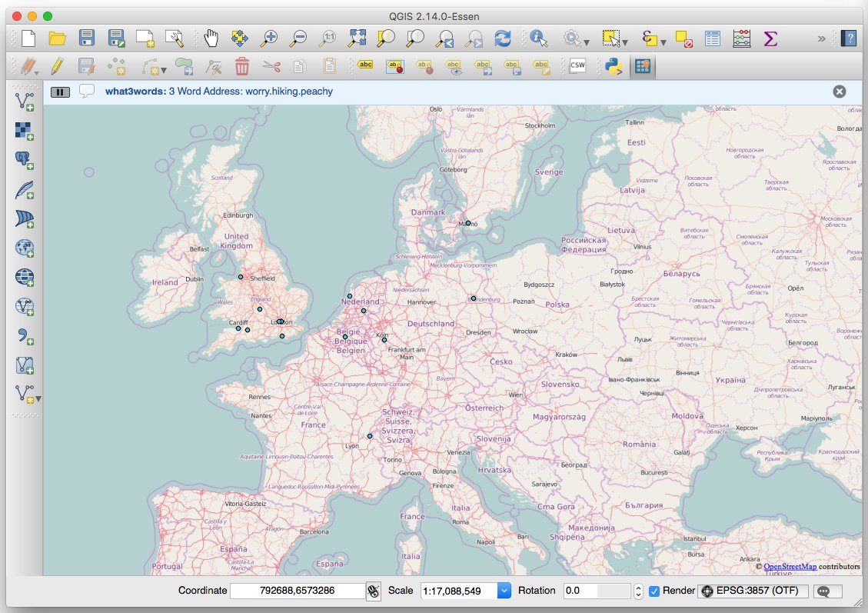This screenshot has height=613, width=868.
Task: Expand Run Feature Action dropdown arrow
Action: 587,42
